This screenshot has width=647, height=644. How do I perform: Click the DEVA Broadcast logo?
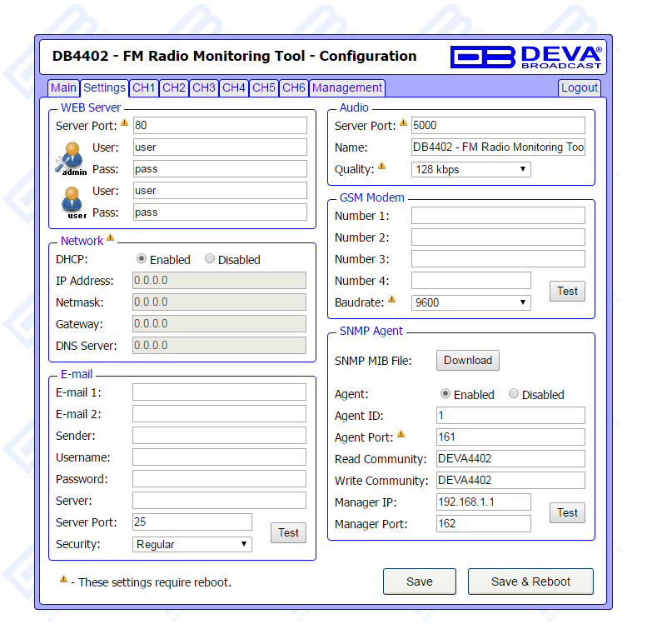coord(525,57)
